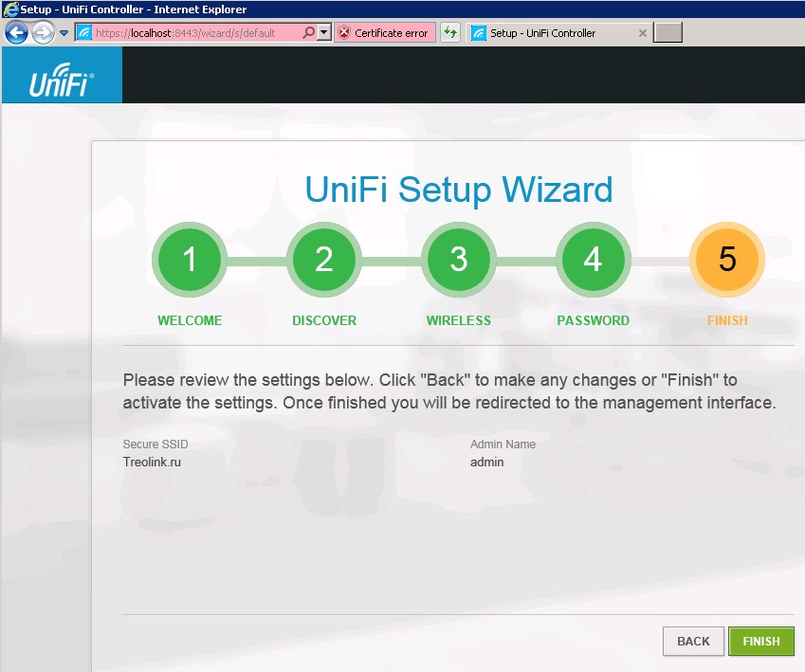Expand the address bar autocomplete dropdown
The image size is (805, 672).
323,33
